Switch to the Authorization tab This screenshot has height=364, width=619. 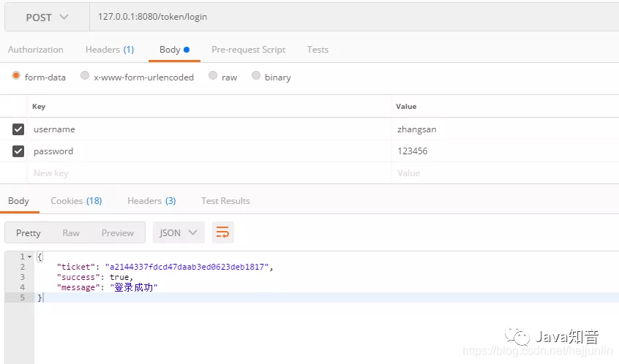click(36, 50)
